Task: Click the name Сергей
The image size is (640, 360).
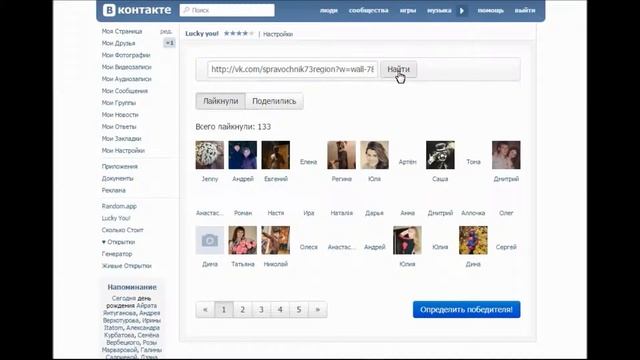Action: point(506,247)
